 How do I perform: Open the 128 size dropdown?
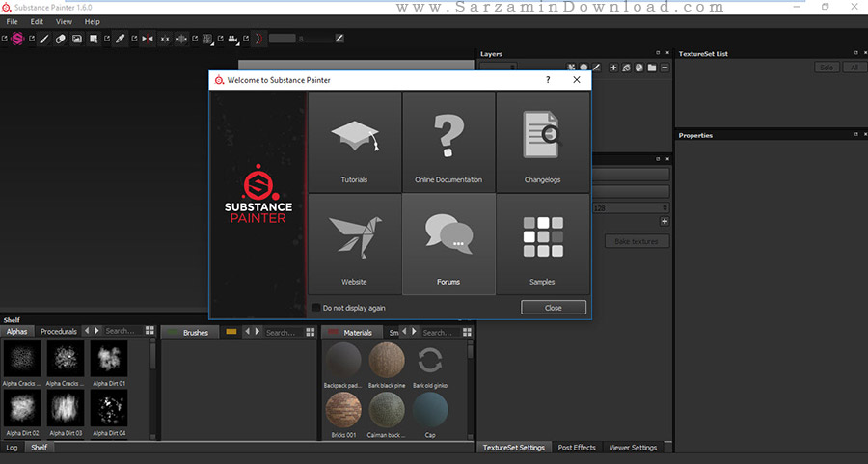[x=630, y=208]
